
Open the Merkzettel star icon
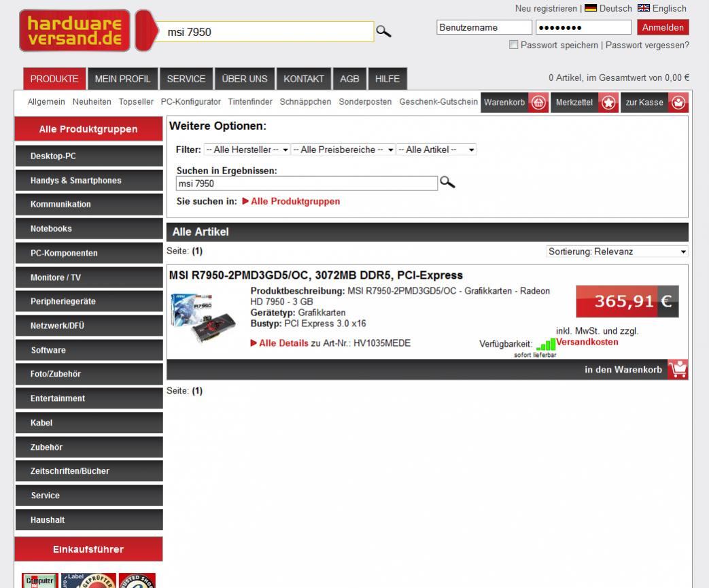[608, 103]
